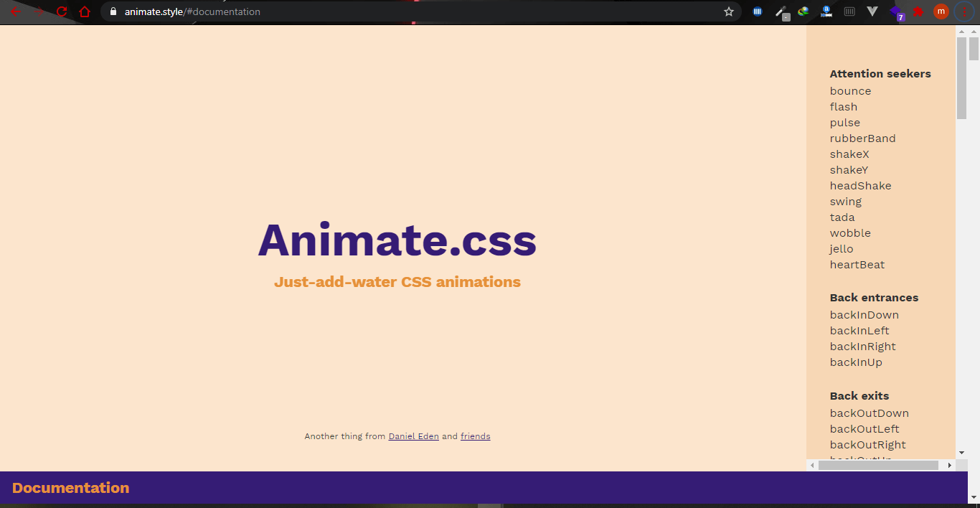Bookmark this page with the star icon
980x508 pixels.
729,11
